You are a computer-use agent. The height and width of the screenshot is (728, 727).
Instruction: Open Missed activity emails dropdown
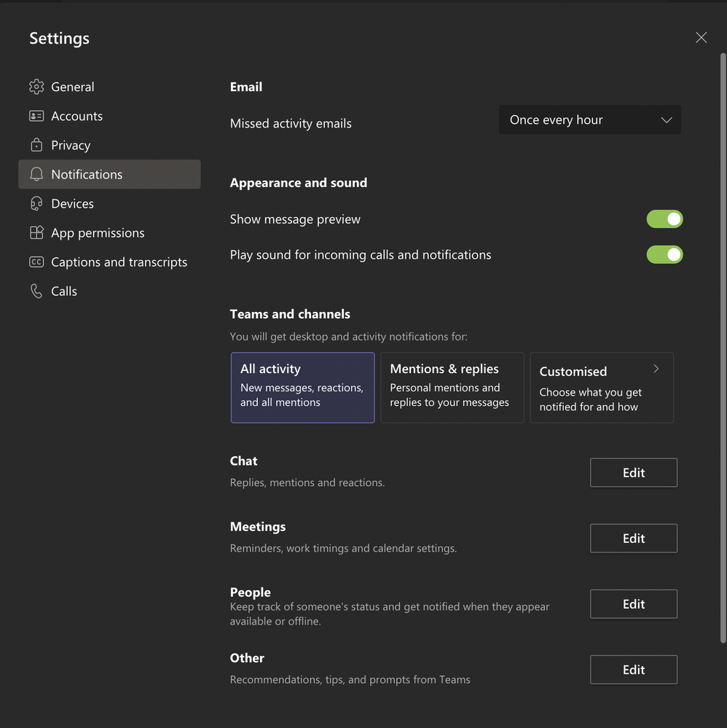(589, 120)
